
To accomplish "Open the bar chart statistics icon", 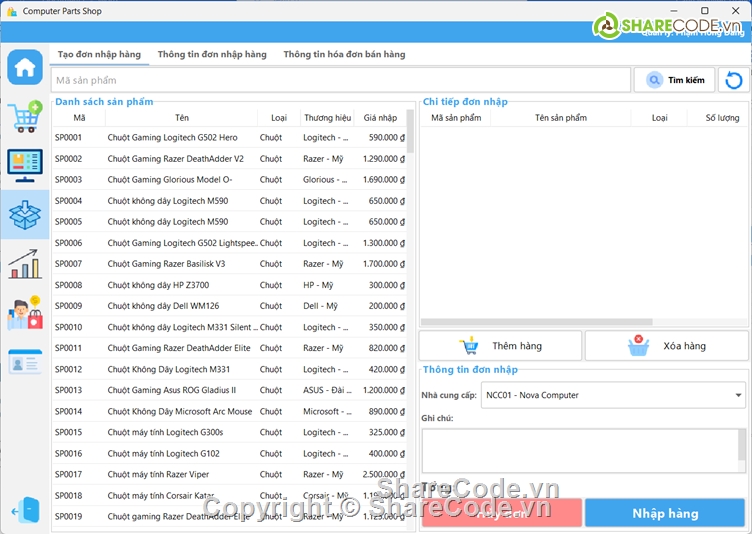I will tap(25, 264).
